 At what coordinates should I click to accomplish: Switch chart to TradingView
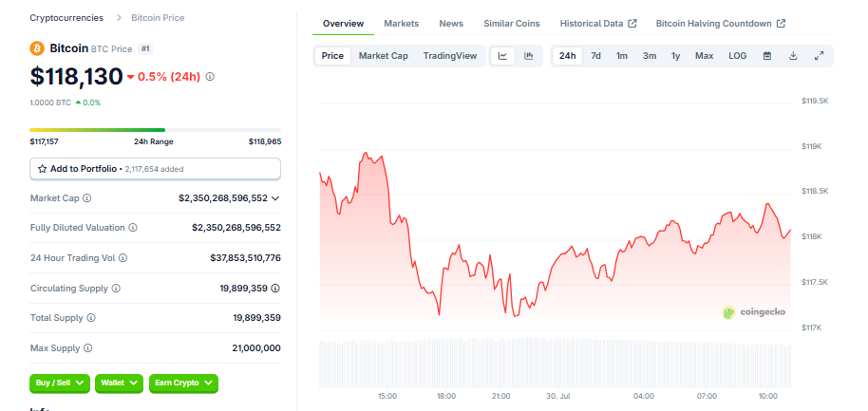pos(450,56)
